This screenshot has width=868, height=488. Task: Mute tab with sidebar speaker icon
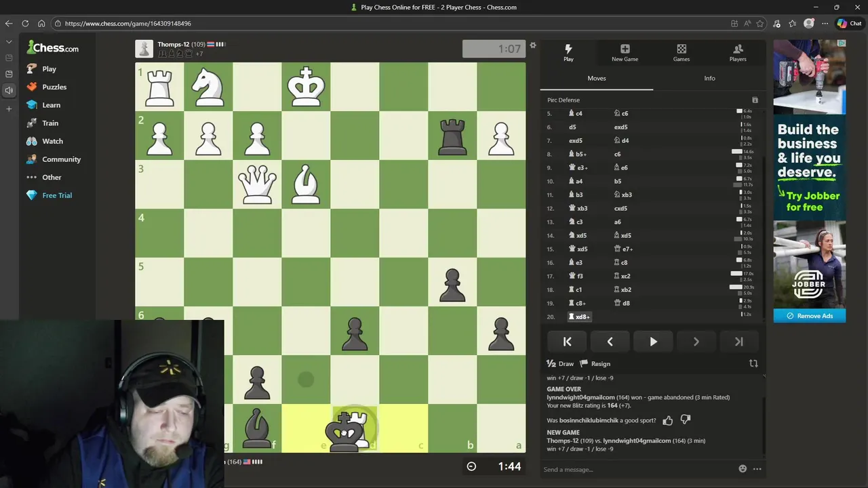pyautogui.click(x=9, y=90)
